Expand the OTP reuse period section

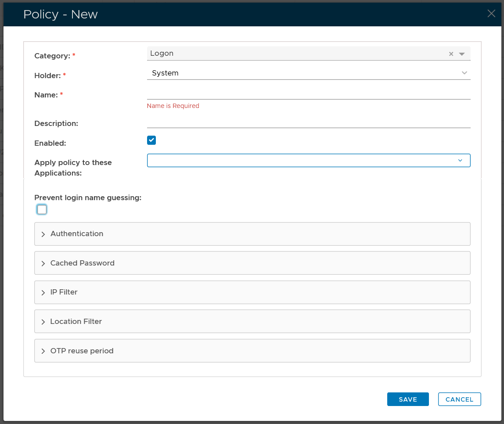[82, 351]
